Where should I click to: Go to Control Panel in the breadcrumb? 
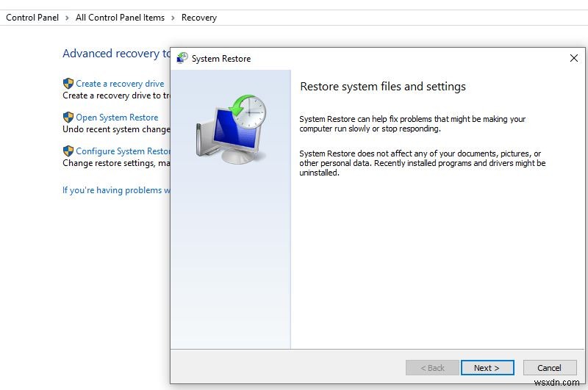point(32,18)
